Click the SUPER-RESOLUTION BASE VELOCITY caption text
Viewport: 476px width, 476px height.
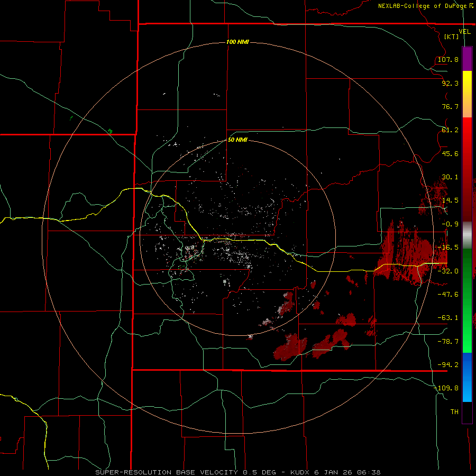tap(166, 472)
